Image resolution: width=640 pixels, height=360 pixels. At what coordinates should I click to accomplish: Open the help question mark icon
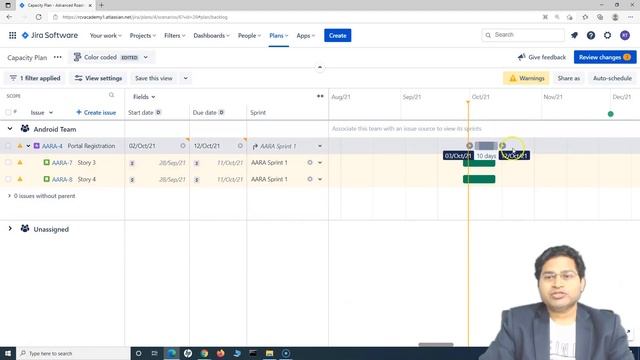[x=591, y=36]
